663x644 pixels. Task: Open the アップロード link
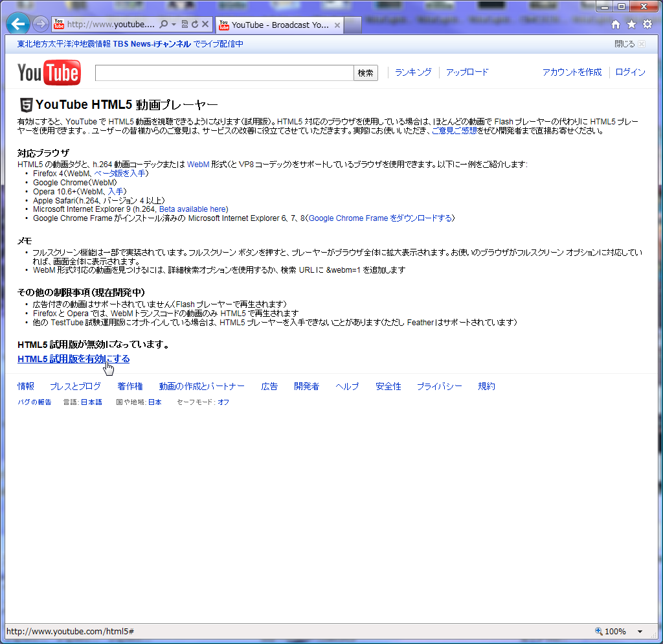click(467, 73)
